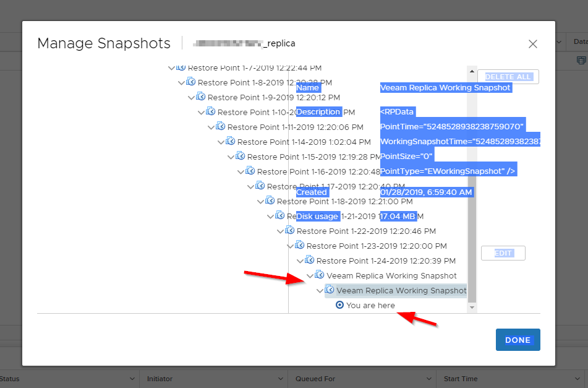Click snapshot icon for Restore Point 1-24-2019

coord(310,260)
